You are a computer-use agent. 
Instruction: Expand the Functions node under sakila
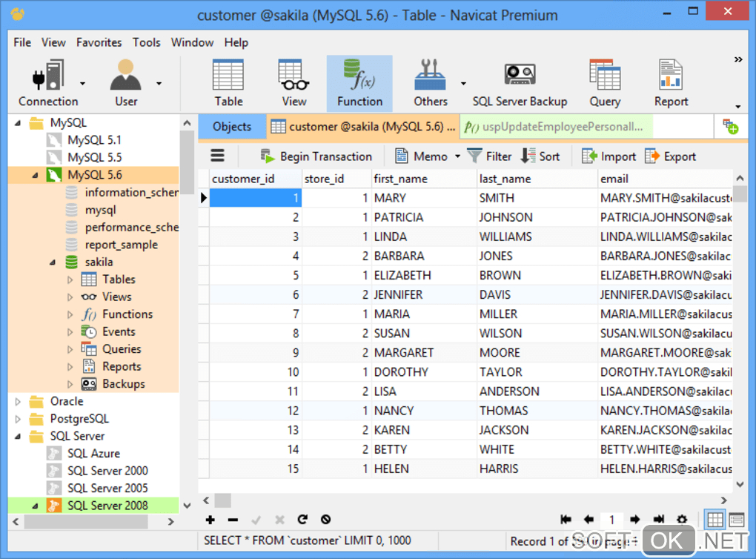click(70, 314)
